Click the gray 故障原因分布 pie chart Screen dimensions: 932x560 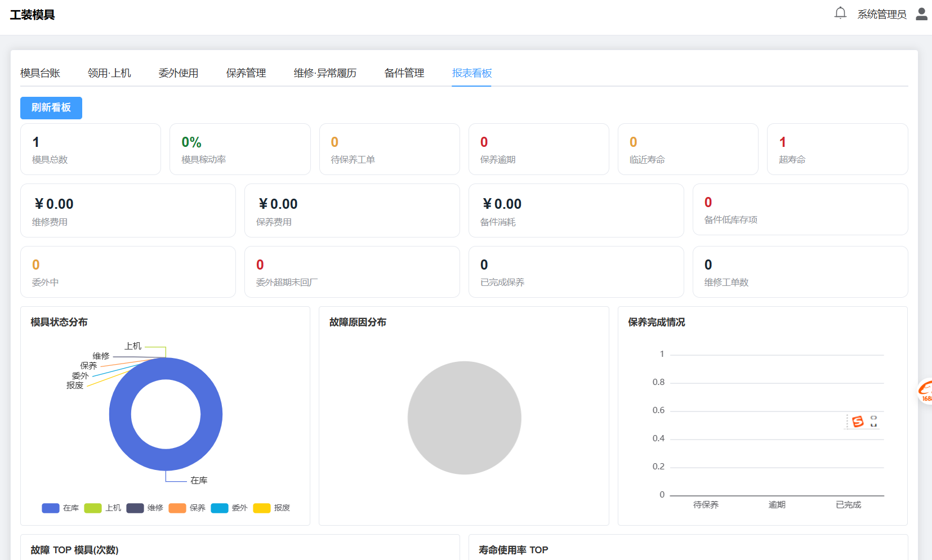(465, 418)
